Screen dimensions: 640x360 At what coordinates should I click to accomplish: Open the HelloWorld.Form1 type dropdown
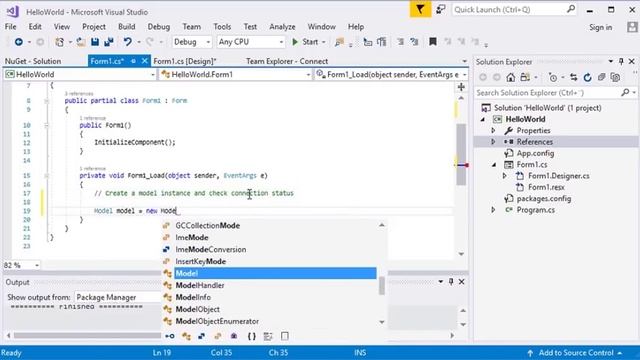[236, 74]
